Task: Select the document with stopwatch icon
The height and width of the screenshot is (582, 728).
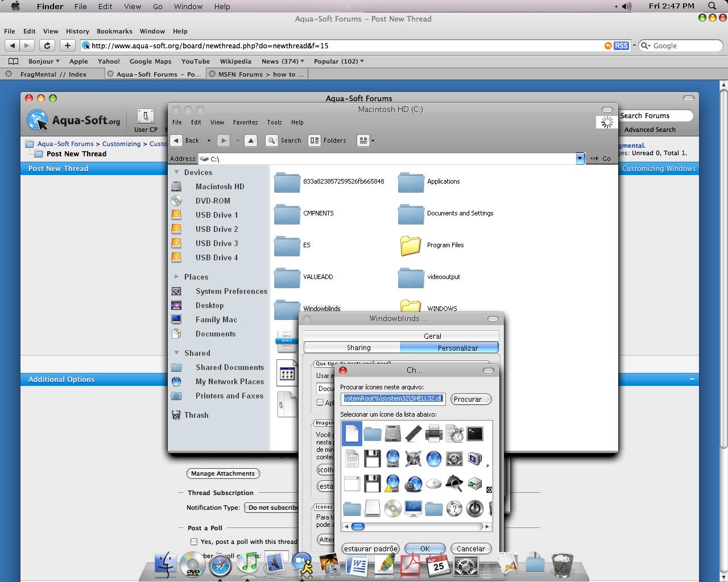Action: [454, 434]
